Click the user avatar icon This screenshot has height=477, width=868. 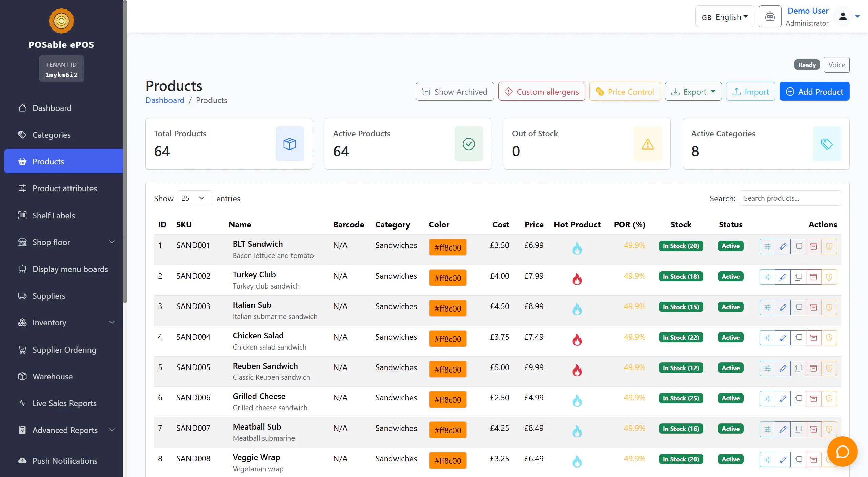pyautogui.click(x=843, y=16)
